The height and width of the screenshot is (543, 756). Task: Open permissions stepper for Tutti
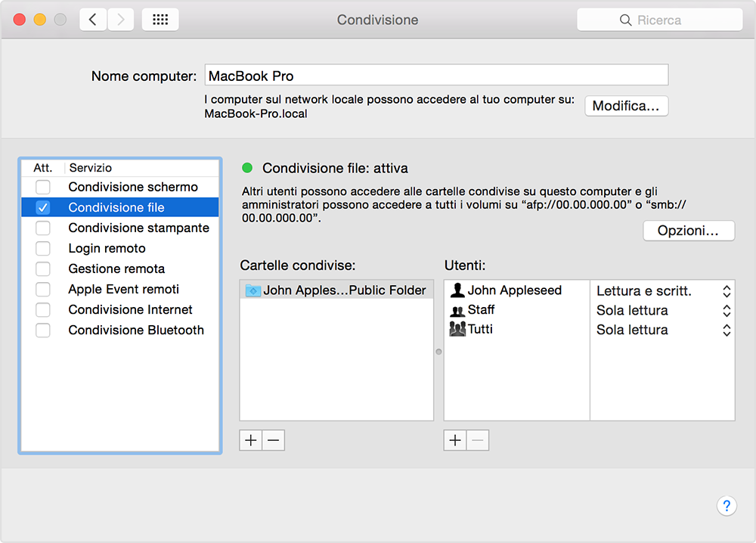coord(727,330)
